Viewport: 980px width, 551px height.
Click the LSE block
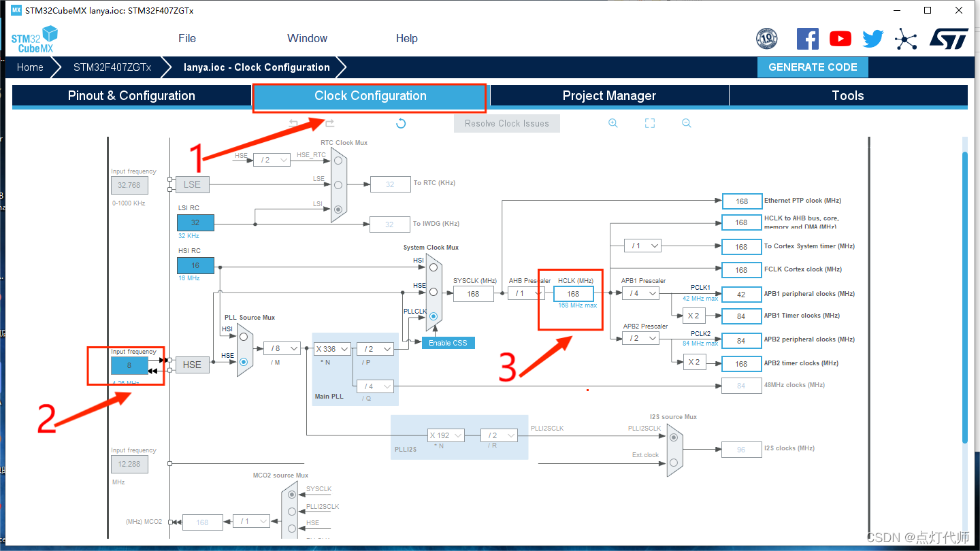(192, 184)
